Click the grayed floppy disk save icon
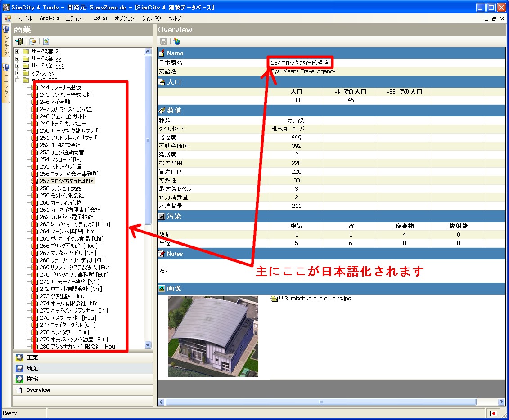The height and width of the screenshot is (420, 509). [x=163, y=41]
